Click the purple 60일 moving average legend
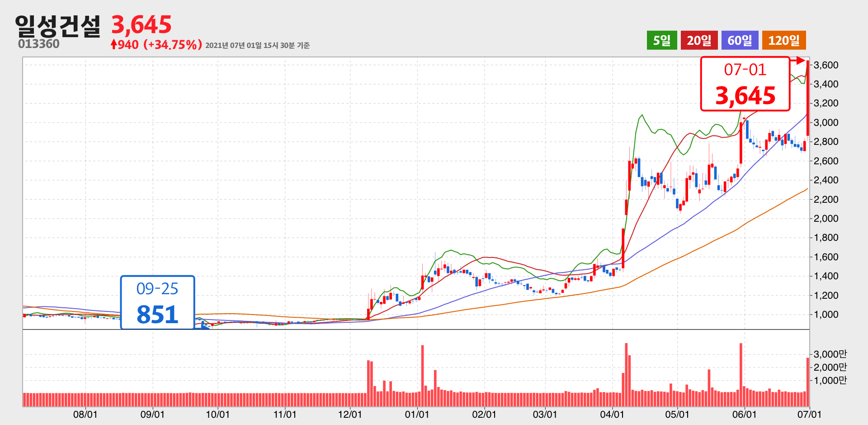 point(740,40)
